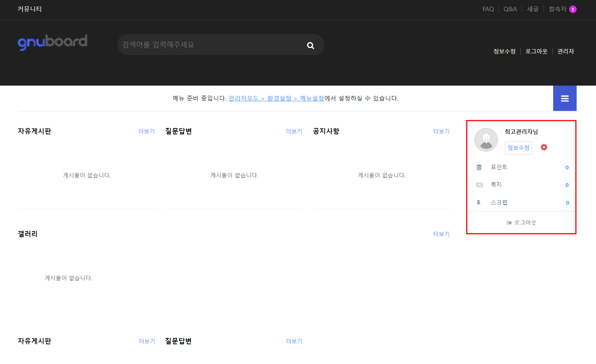
Task: Click the 스크랩 count value 0
Action: 567,203
